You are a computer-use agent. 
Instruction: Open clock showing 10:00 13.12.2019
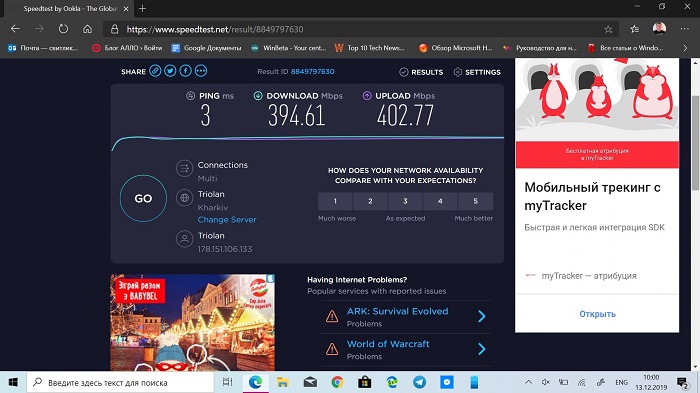[x=651, y=382]
